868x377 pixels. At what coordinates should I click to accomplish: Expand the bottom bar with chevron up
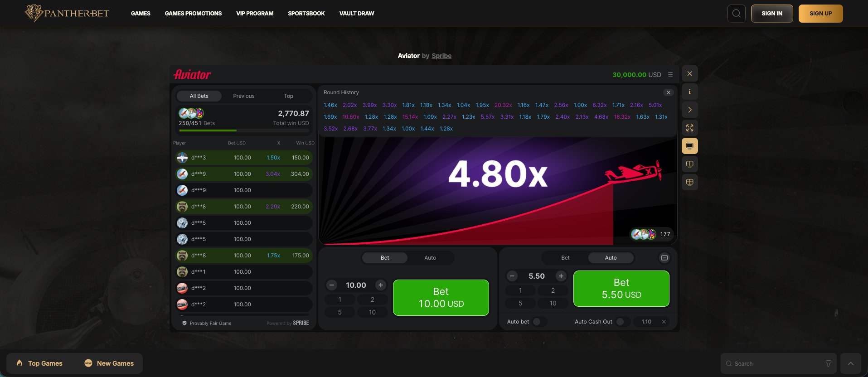click(851, 363)
